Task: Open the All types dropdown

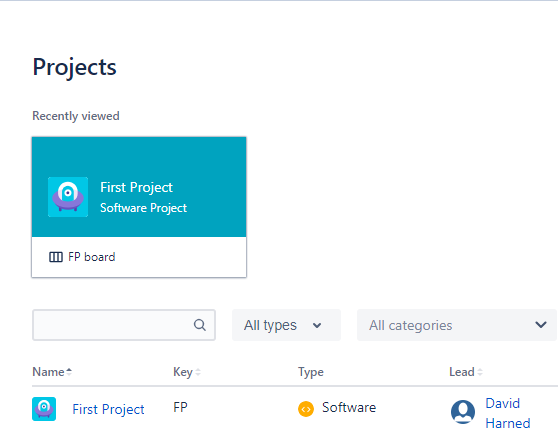Action: (x=286, y=325)
